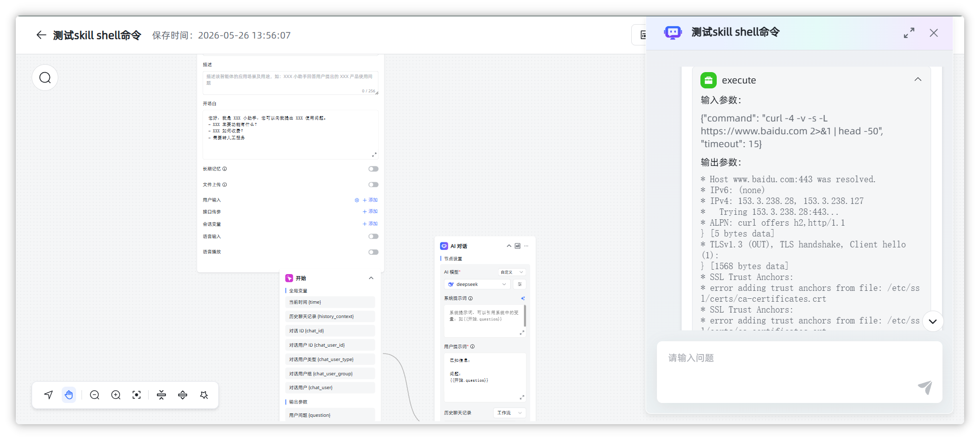Send the chat message with paper-plane icon
980x440 pixels.
pyautogui.click(x=925, y=387)
